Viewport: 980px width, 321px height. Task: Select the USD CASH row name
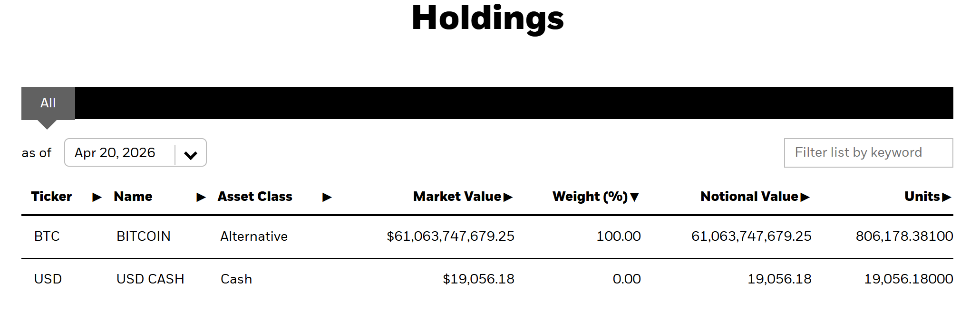[150, 279]
